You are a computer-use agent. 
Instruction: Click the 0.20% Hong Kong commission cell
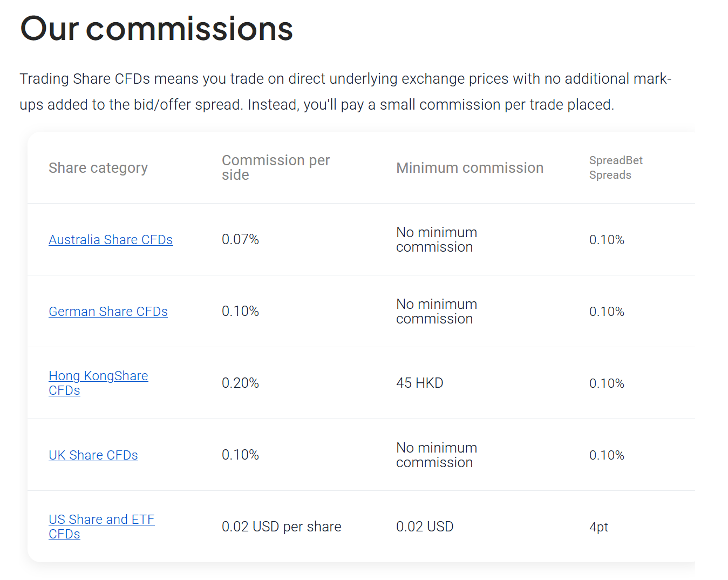click(240, 383)
